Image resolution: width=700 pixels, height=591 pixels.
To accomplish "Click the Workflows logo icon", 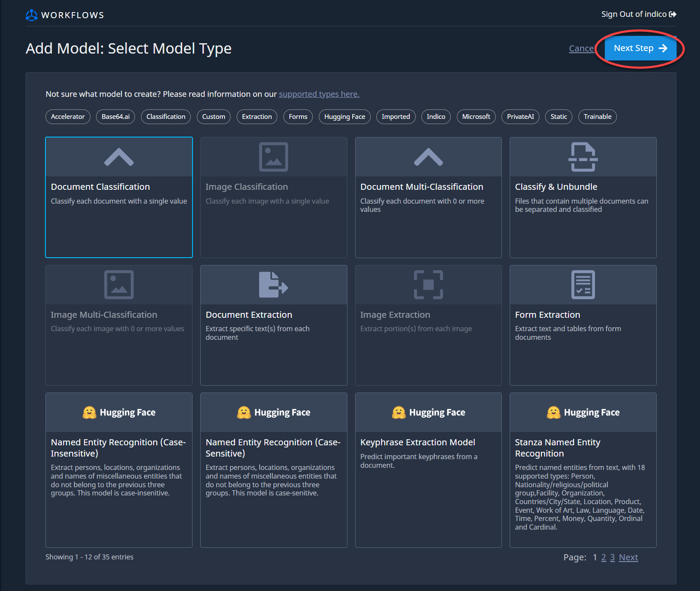I will (x=32, y=15).
